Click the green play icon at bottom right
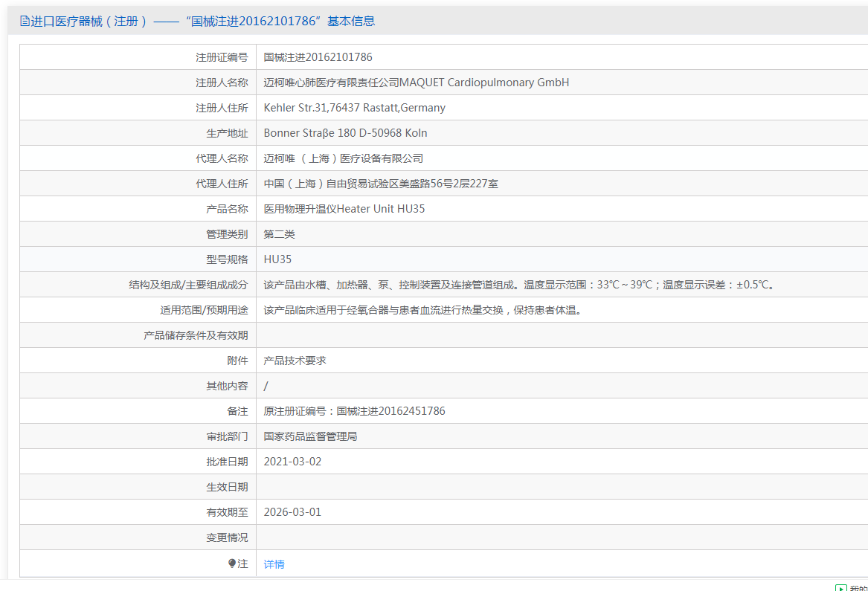 [x=841, y=588]
